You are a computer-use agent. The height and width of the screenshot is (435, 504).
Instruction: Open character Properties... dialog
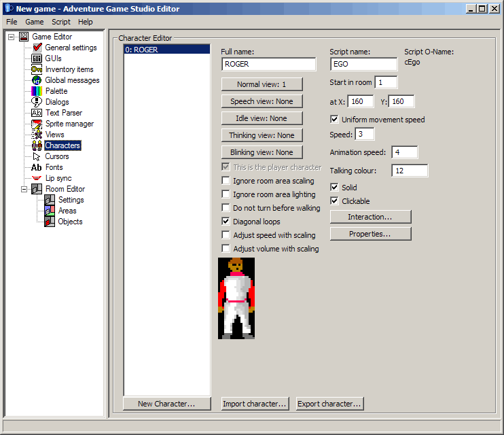(x=371, y=234)
